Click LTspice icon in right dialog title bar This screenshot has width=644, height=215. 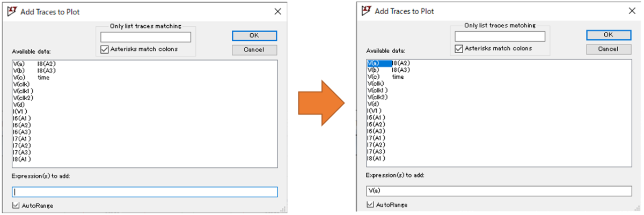coord(367,10)
